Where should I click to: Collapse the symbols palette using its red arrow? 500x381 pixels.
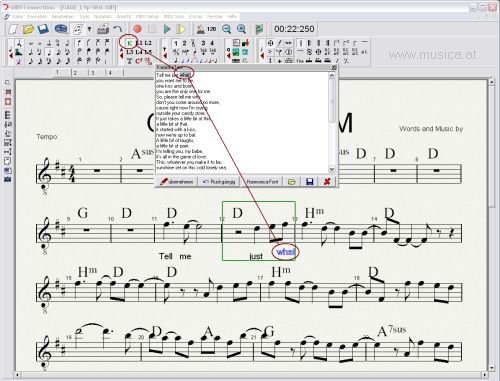tap(262, 55)
